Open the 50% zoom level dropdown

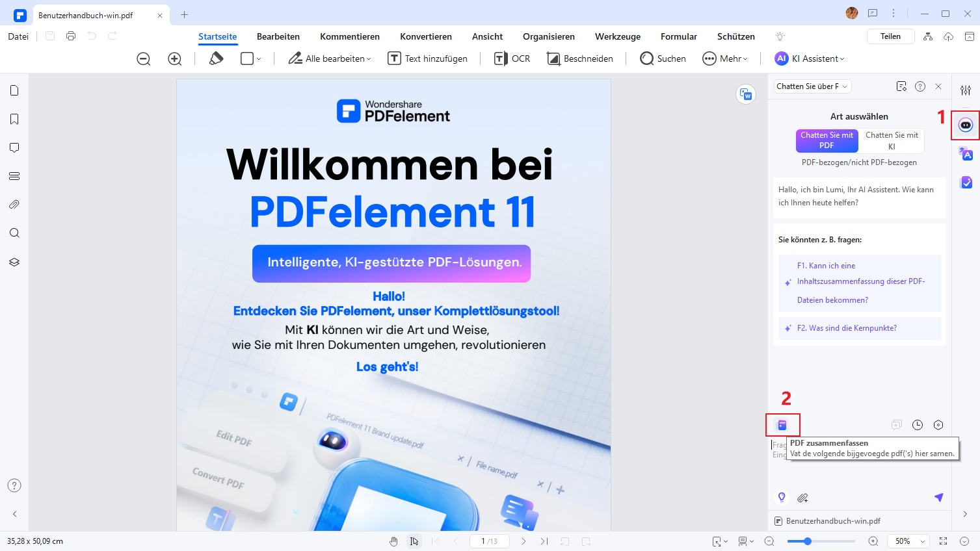tap(910, 541)
